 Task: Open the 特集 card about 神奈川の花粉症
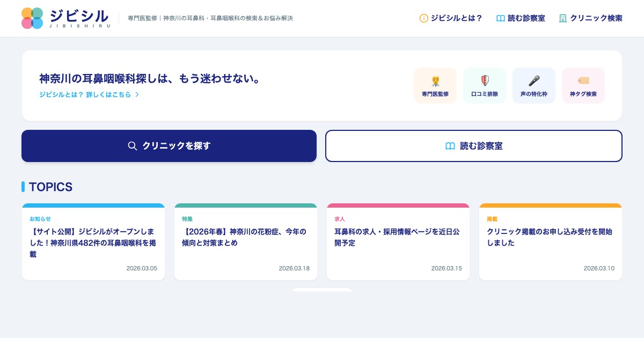246,241
